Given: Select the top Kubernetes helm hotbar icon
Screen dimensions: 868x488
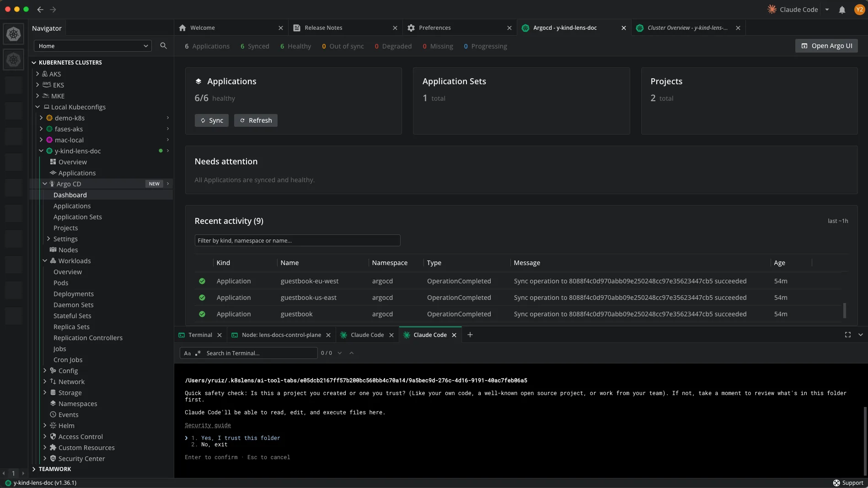Looking at the screenshot, I should click(x=14, y=34).
